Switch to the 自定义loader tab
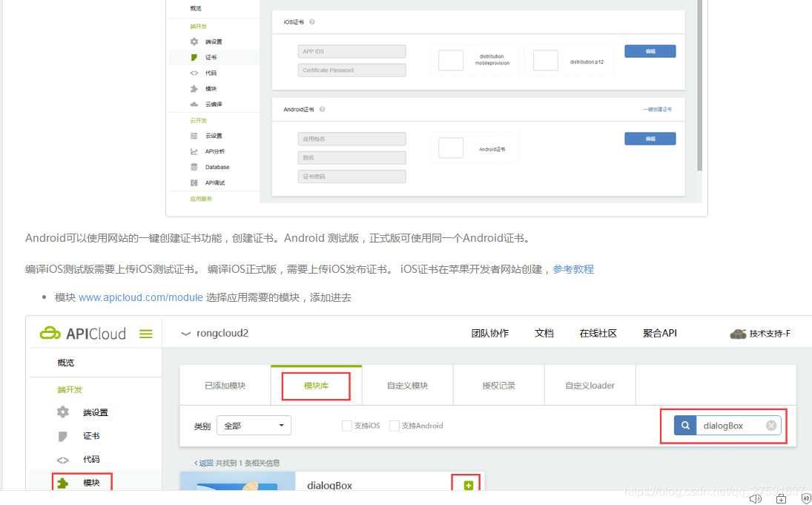812x505 pixels. [590, 386]
